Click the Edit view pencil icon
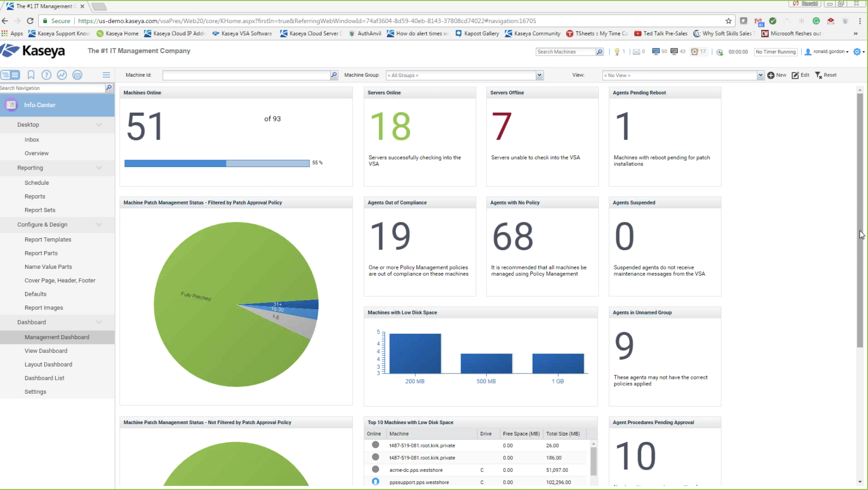 pos(795,75)
